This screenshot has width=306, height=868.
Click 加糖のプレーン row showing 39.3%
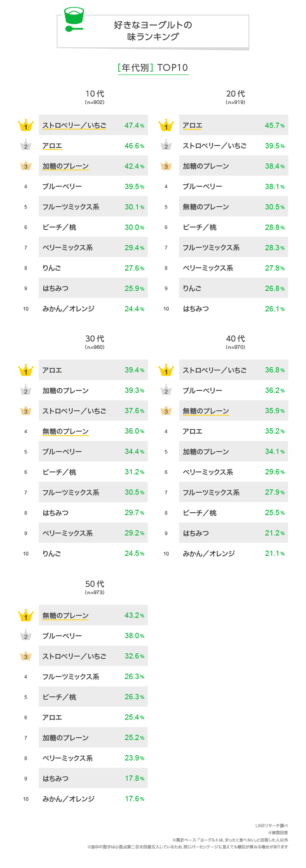coord(93,390)
